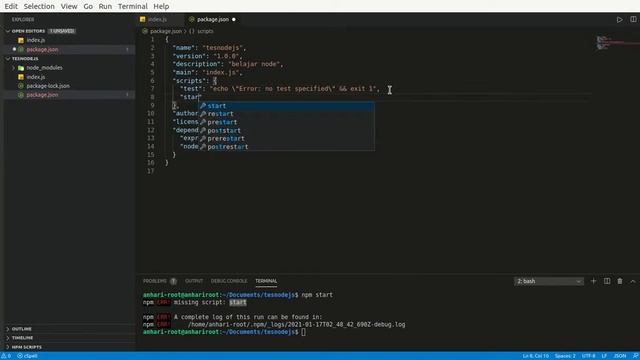This screenshot has height=360, width=640.
Task: Click the node_modules folder icon
Action: click(21, 68)
